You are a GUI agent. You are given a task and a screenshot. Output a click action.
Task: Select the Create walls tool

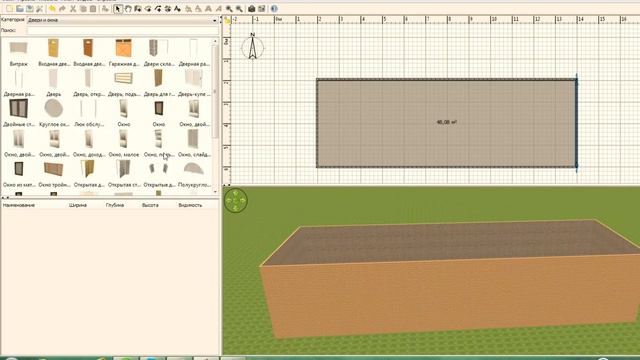point(138,9)
